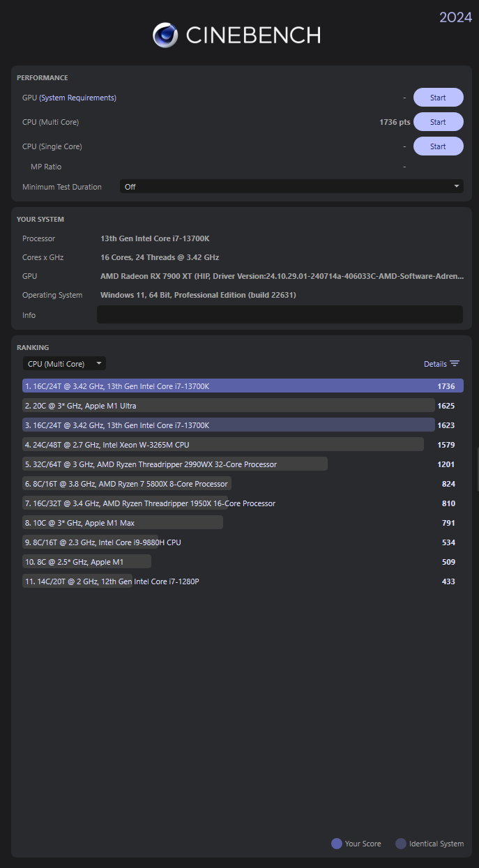The image size is (479, 868).
Task: Click the 2024 version label
Action: coord(455,17)
